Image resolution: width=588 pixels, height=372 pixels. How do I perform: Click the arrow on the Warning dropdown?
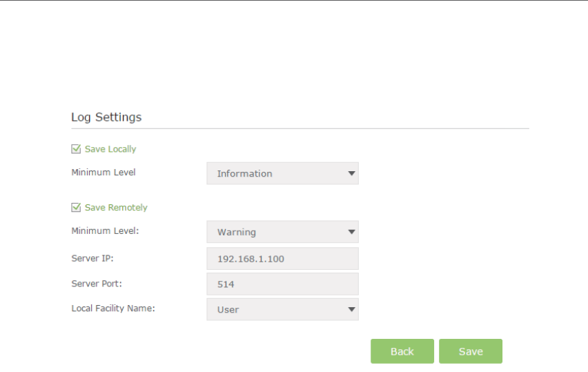(351, 232)
